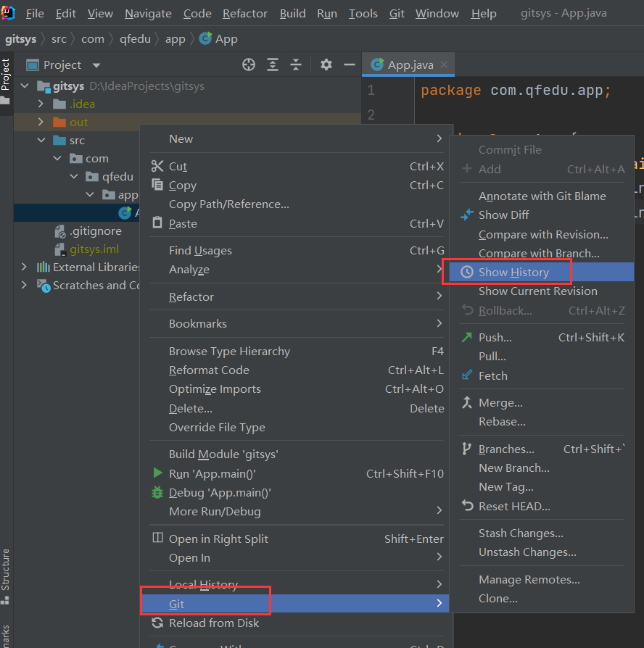Expand the out folder
Viewport: 644px width, 648px height.
[x=41, y=122]
